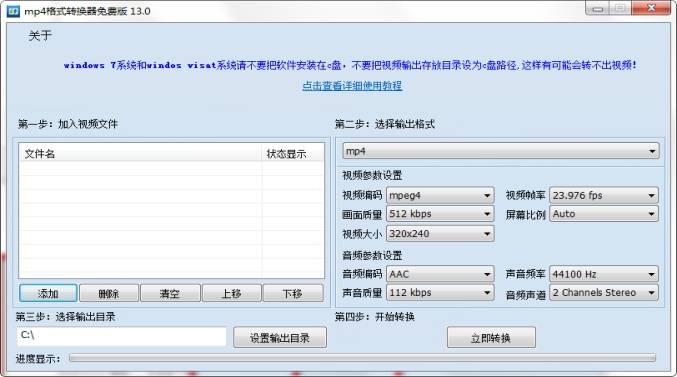Click the output directory path field C:\
Viewport: 677px width, 377px height.
pyautogui.click(x=122, y=336)
